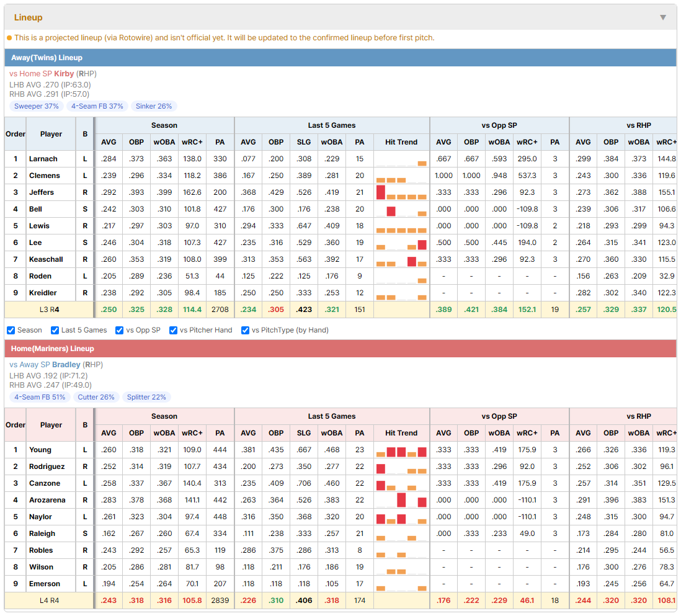Click Larnach's season wRC+ 138.0 value

[192, 159]
